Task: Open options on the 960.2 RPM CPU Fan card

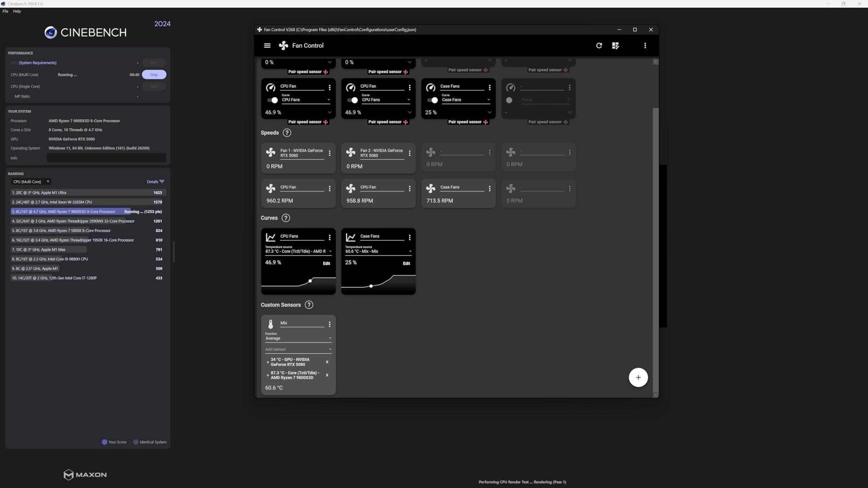Action: tap(330, 189)
